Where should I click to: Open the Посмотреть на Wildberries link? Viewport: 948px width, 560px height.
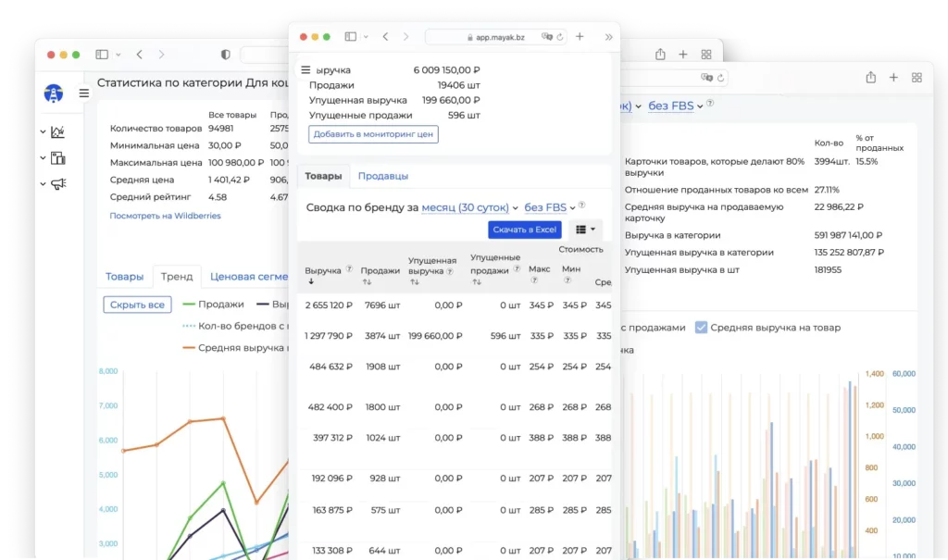point(165,216)
